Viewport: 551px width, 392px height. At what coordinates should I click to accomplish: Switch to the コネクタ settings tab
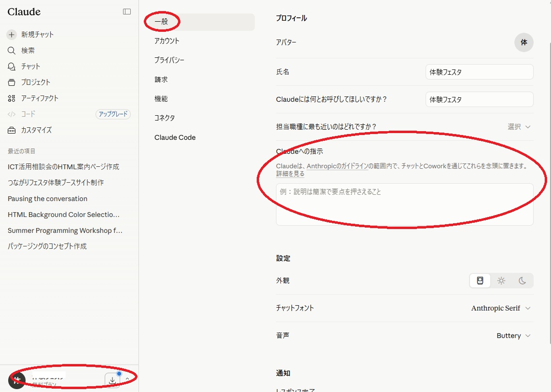(x=165, y=118)
